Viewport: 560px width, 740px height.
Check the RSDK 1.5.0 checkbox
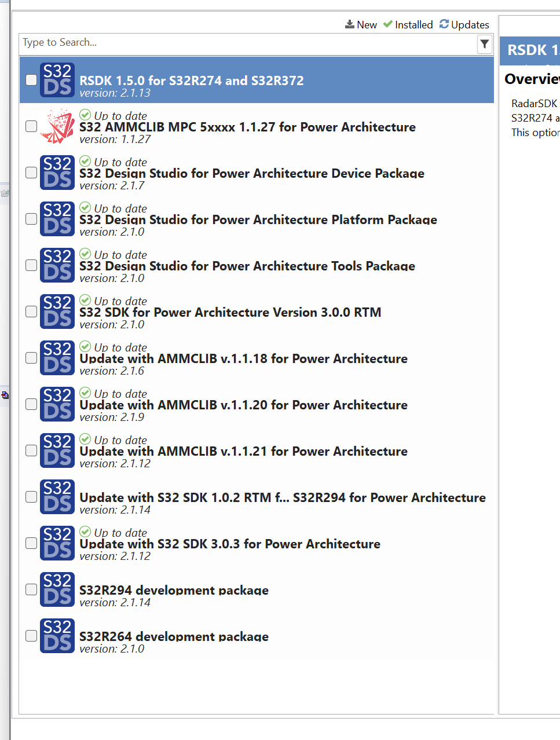point(31,80)
